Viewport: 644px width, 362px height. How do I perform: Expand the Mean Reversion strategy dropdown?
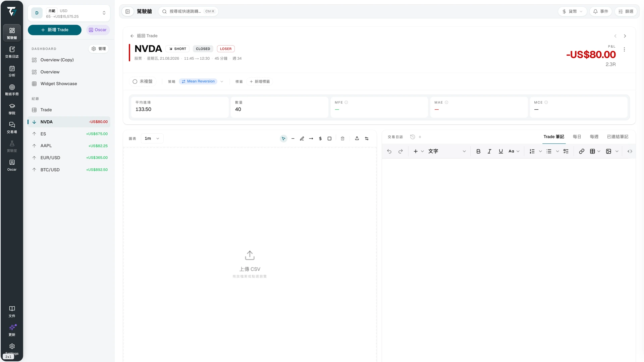[222, 81]
